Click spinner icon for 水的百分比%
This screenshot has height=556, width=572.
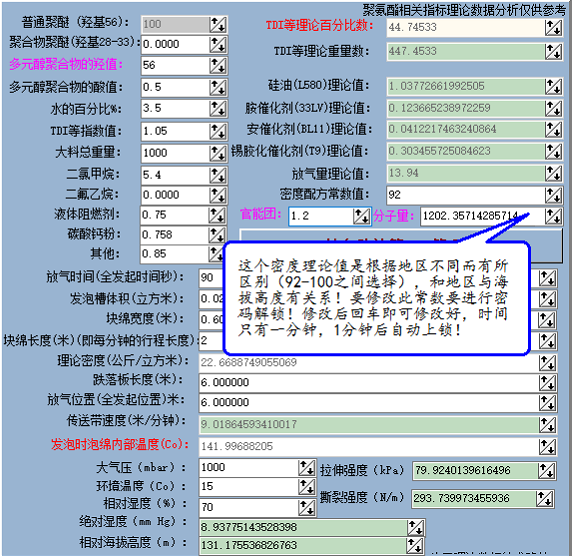(218, 109)
